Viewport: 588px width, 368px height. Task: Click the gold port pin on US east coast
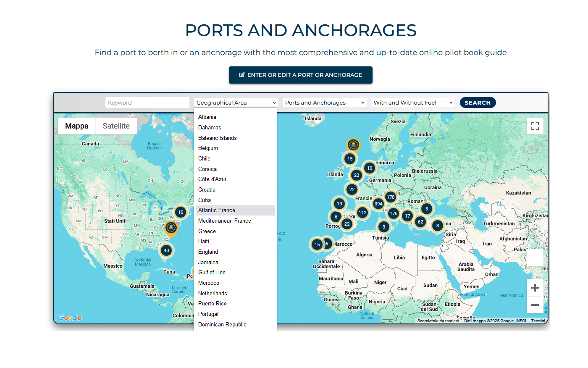171,229
